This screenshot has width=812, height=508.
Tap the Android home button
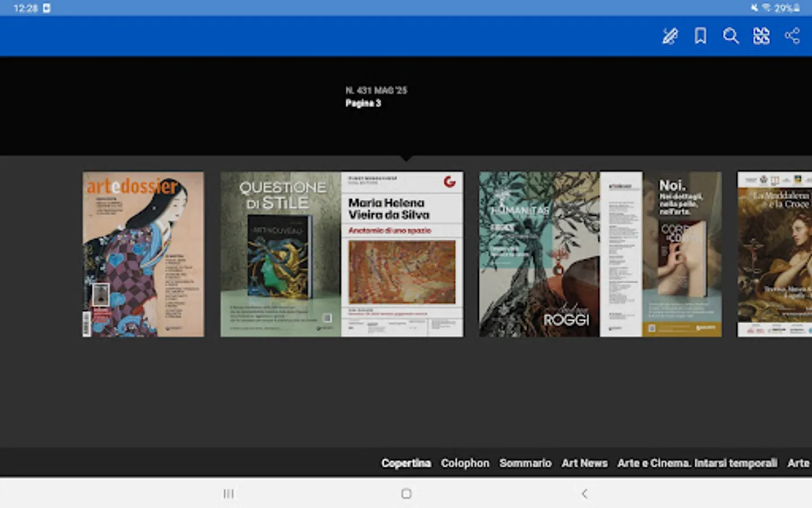click(407, 493)
